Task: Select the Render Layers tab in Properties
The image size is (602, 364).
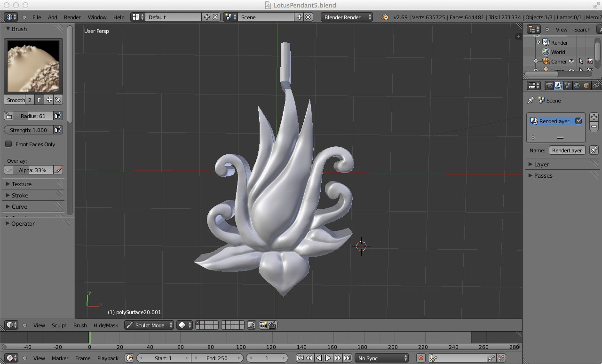Action: [558, 86]
